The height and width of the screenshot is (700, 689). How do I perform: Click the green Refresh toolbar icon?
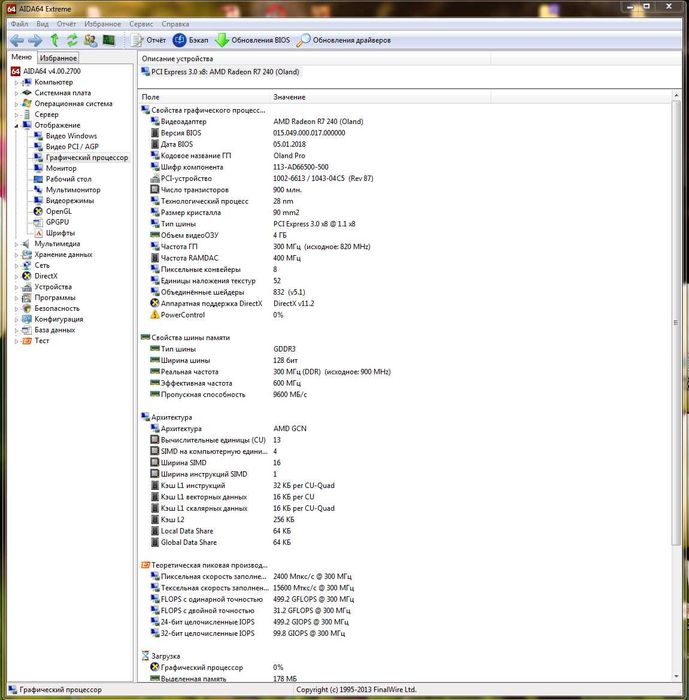point(72,40)
